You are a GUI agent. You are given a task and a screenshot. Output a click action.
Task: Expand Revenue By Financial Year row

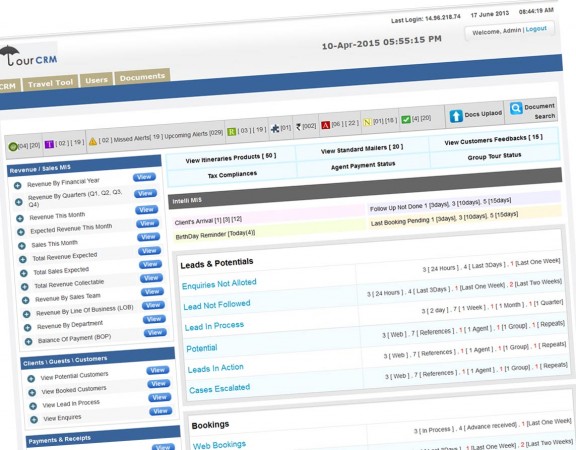coord(17,186)
